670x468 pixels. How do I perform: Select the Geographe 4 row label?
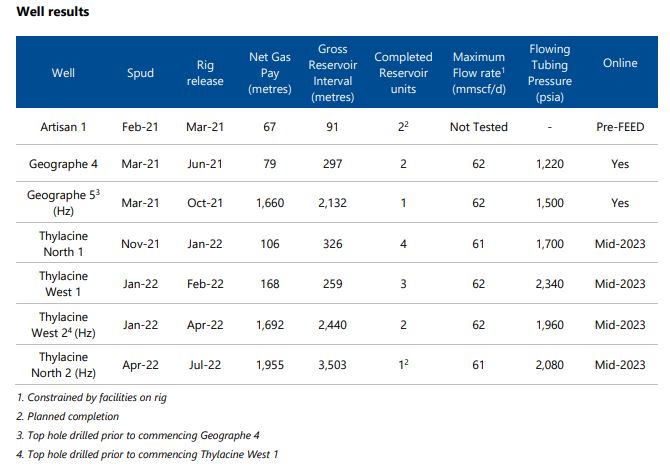[63, 163]
